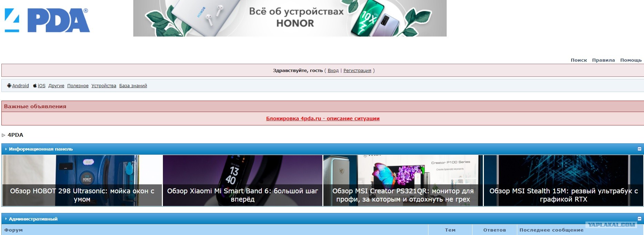The height and width of the screenshot is (235, 644).
Task: Click the triangle arrow beside 4PDA breadcrumb
Action: (4, 135)
